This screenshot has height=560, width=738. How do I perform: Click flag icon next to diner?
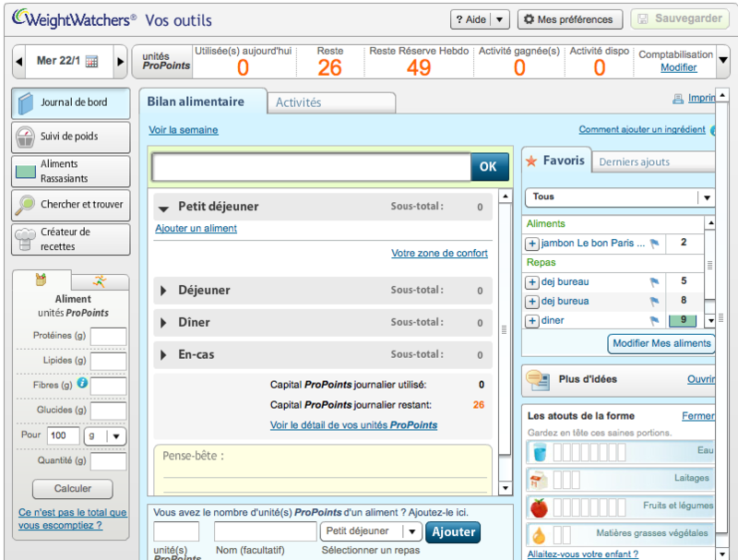click(654, 320)
